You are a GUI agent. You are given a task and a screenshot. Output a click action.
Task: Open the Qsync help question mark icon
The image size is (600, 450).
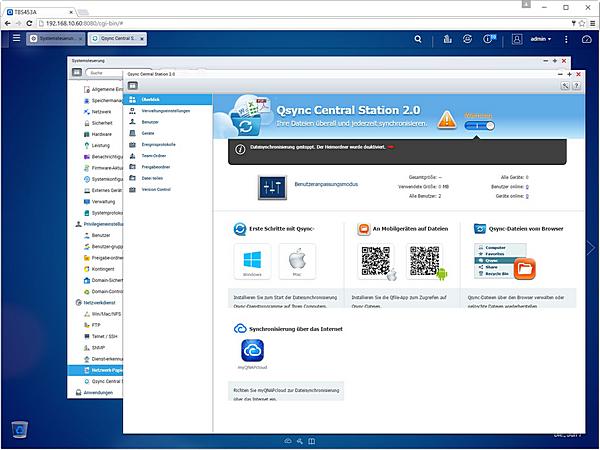coord(577,86)
